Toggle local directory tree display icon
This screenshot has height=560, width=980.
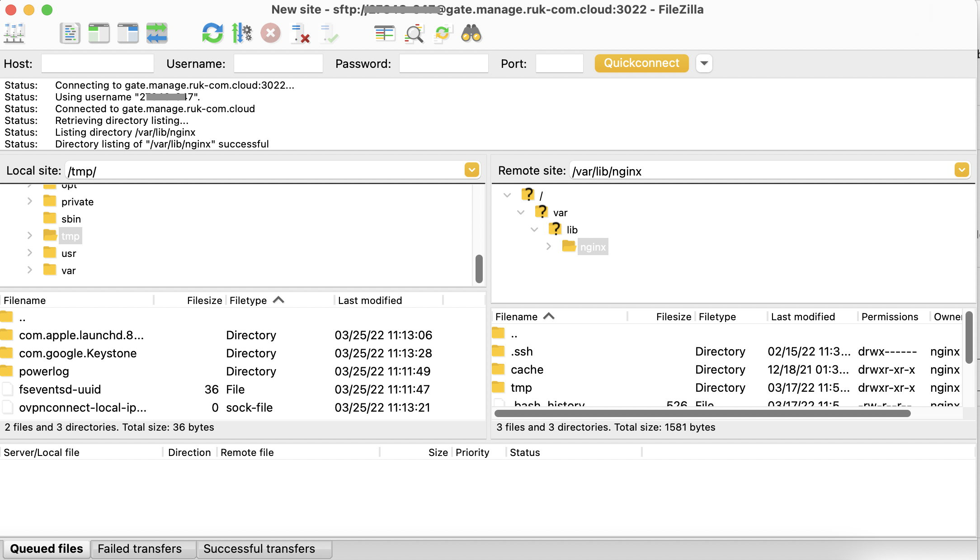(x=99, y=33)
